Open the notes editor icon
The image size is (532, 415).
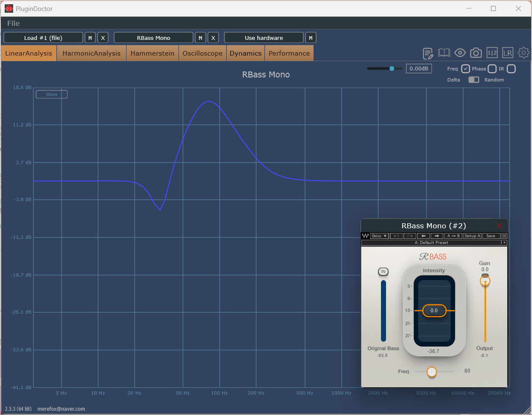[x=428, y=53]
